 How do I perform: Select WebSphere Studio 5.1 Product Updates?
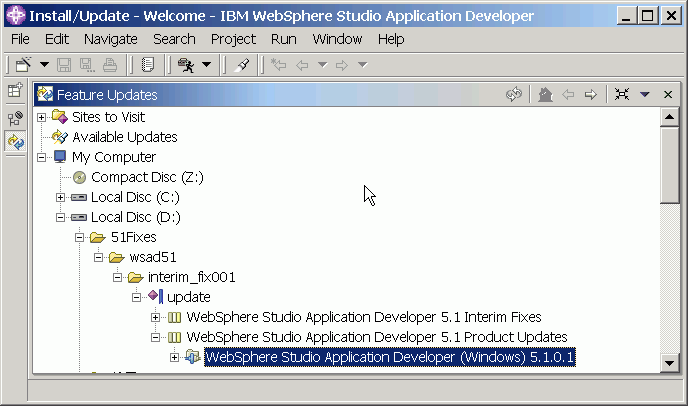377,337
